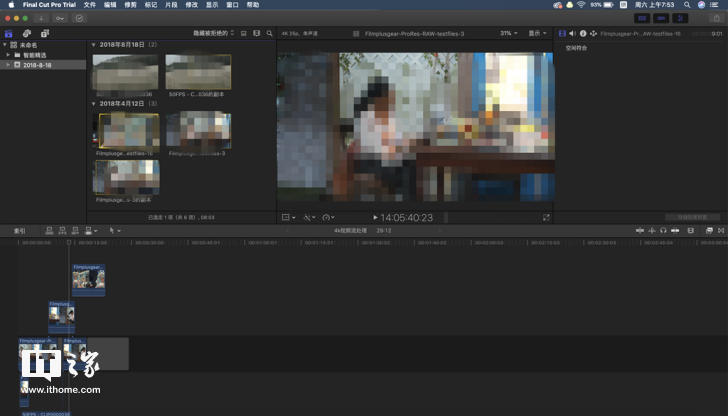Open clip filter dropdown 隐藏被拒绝的
The image size is (728, 416).
coord(214,33)
